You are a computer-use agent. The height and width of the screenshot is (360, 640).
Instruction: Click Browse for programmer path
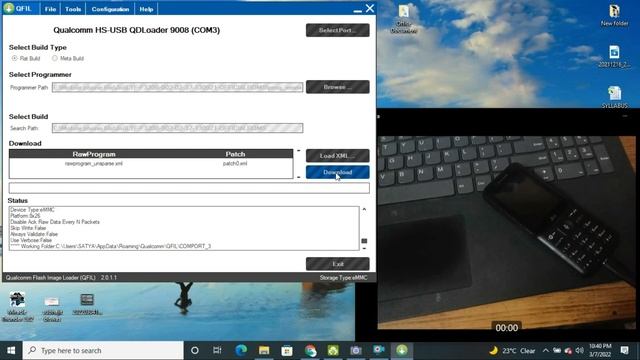click(338, 87)
